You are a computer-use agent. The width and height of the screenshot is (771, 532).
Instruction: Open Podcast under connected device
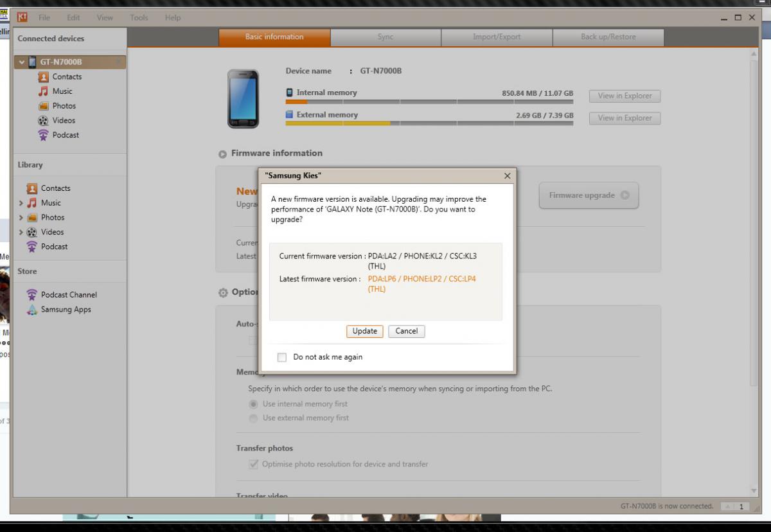click(66, 135)
